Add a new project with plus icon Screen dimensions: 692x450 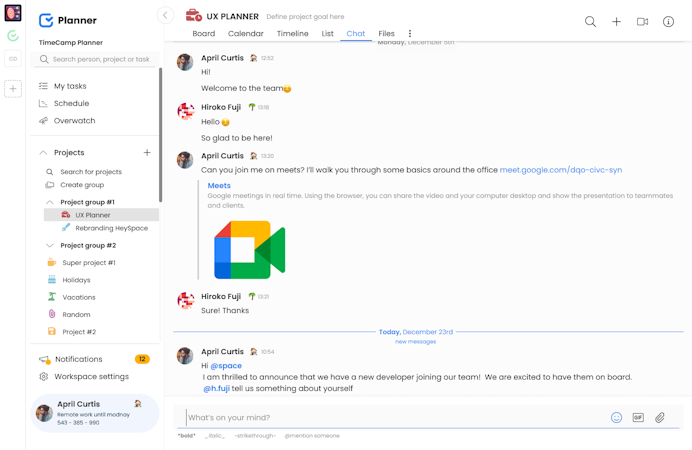pyautogui.click(x=147, y=153)
